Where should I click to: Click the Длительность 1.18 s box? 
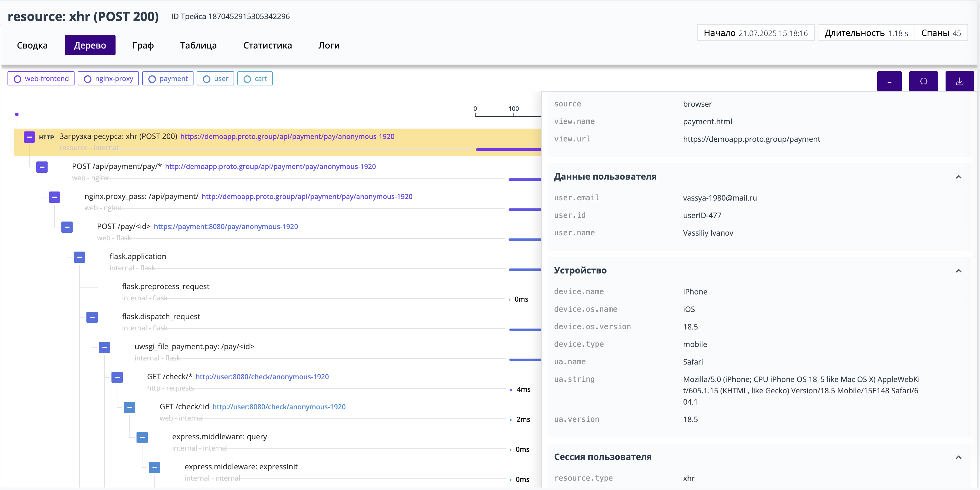(x=866, y=33)
